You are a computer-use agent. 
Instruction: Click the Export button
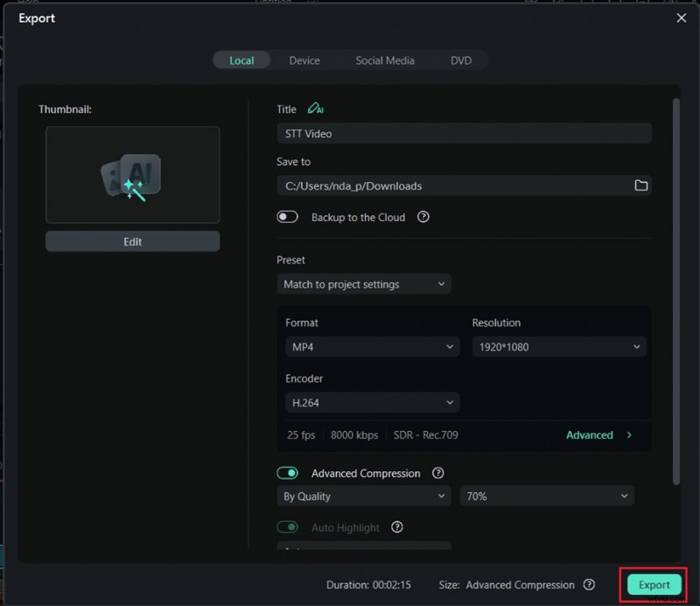point(653,585)
